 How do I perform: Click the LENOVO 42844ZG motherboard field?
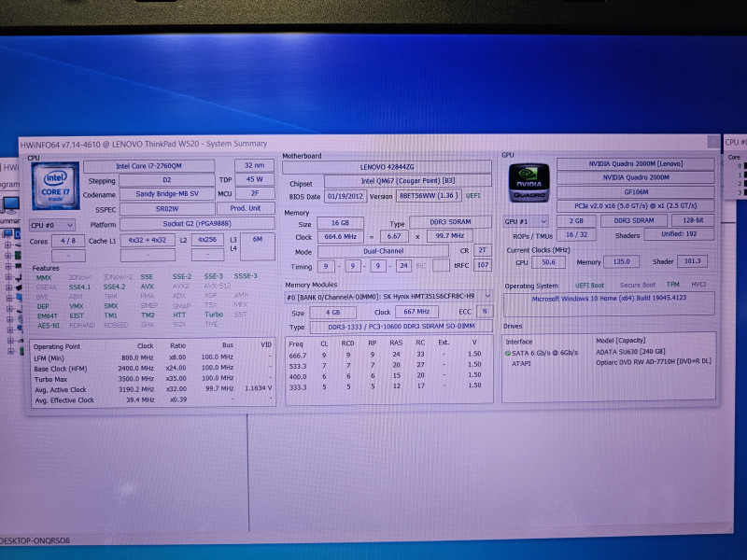tap(387, 167)
